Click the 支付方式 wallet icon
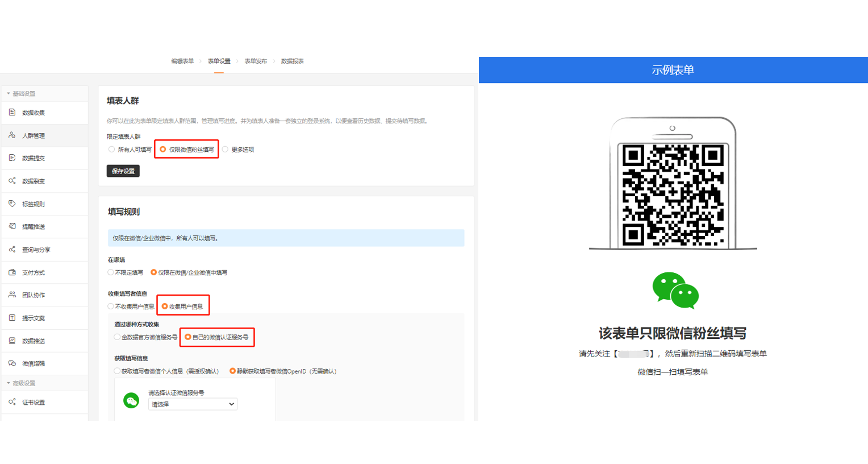 coord(12,272)
